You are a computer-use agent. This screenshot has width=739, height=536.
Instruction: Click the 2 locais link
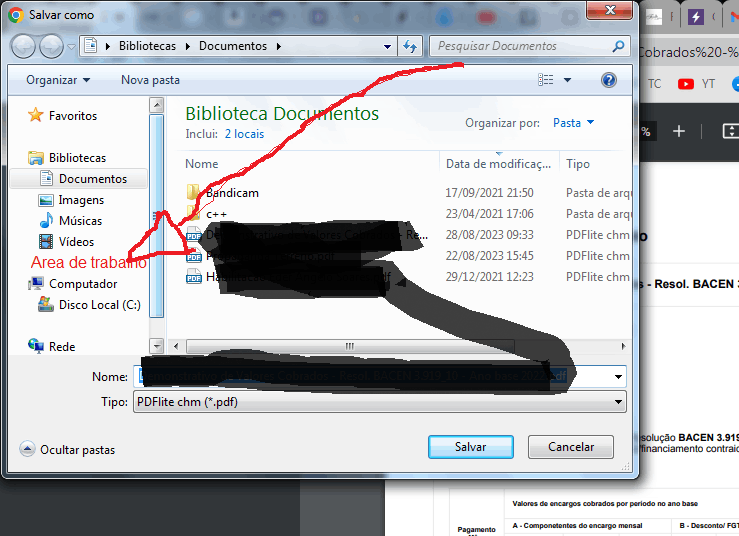tap(244, 134)
